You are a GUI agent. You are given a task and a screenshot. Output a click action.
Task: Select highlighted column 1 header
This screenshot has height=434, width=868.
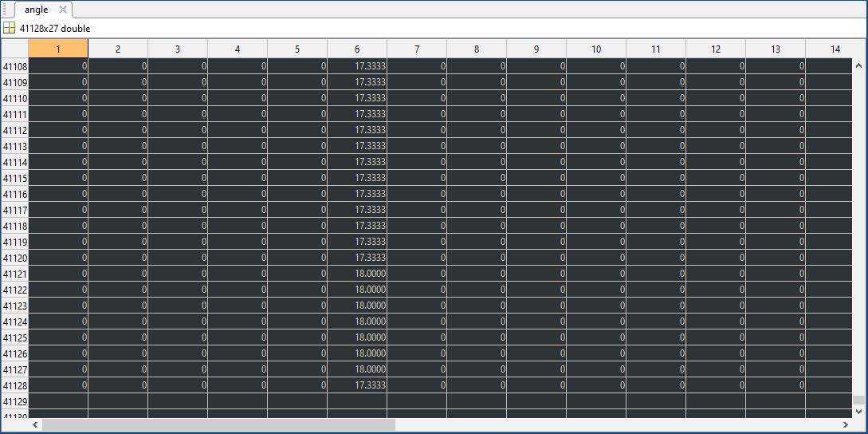[58, 49]
